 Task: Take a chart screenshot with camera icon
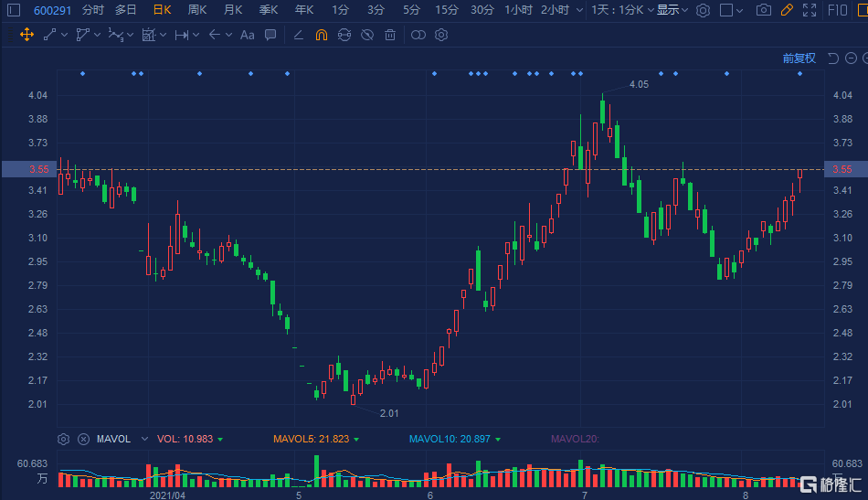(763, 10)
